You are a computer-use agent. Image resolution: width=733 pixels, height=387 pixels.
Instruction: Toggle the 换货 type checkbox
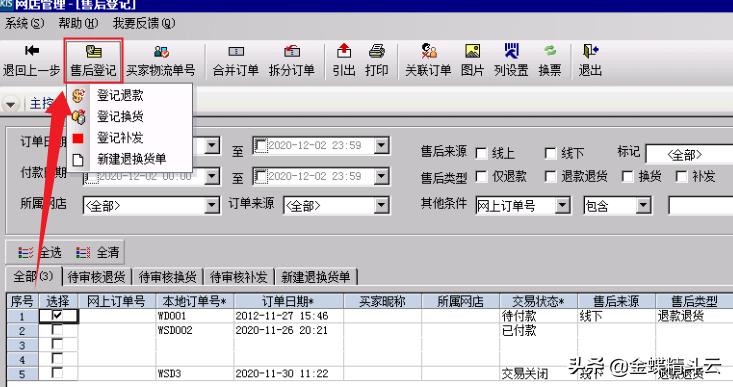click(627, 177)
